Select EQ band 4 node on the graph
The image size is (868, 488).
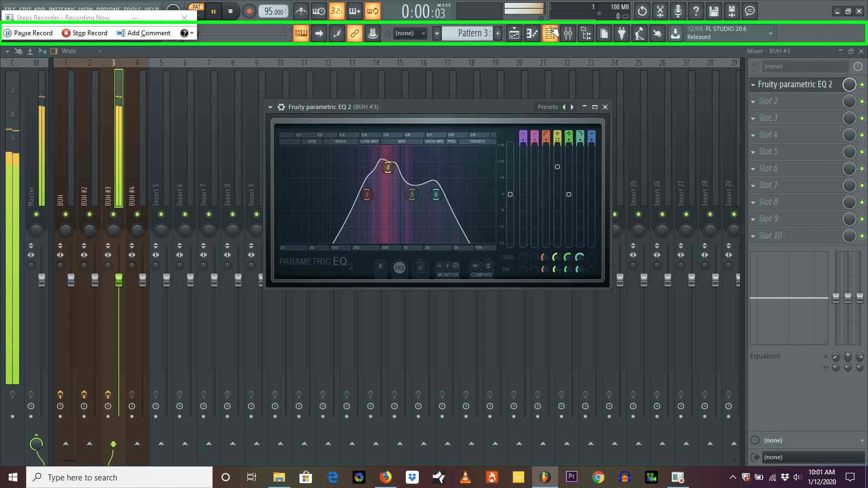pyautogui.click(x=387, y=167)
